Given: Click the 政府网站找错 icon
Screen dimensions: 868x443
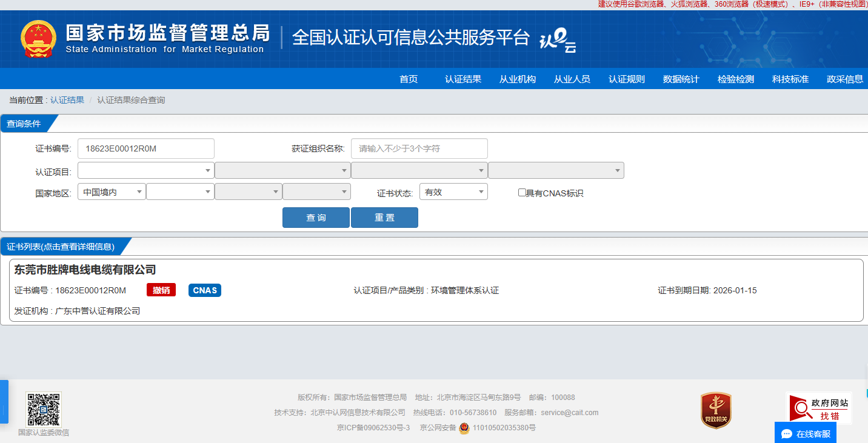Looking at the screenshot, I should [x=819, y=408].
